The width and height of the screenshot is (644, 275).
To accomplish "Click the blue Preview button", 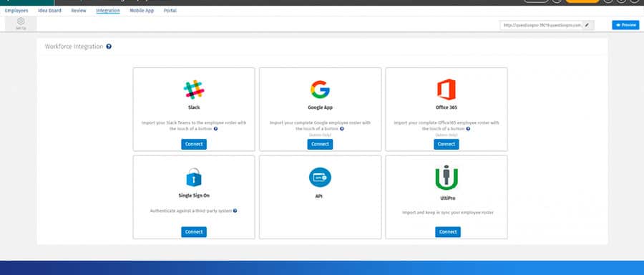I will (625, 25).
